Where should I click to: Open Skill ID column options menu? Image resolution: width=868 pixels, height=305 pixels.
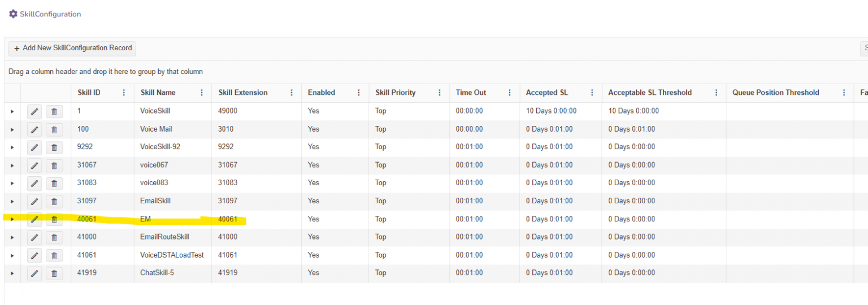coord(124,93)
